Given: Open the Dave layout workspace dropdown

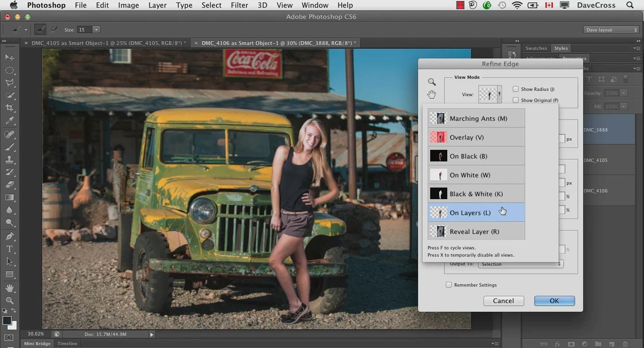Looking at the screenshot, I should (x=611, y=30).
